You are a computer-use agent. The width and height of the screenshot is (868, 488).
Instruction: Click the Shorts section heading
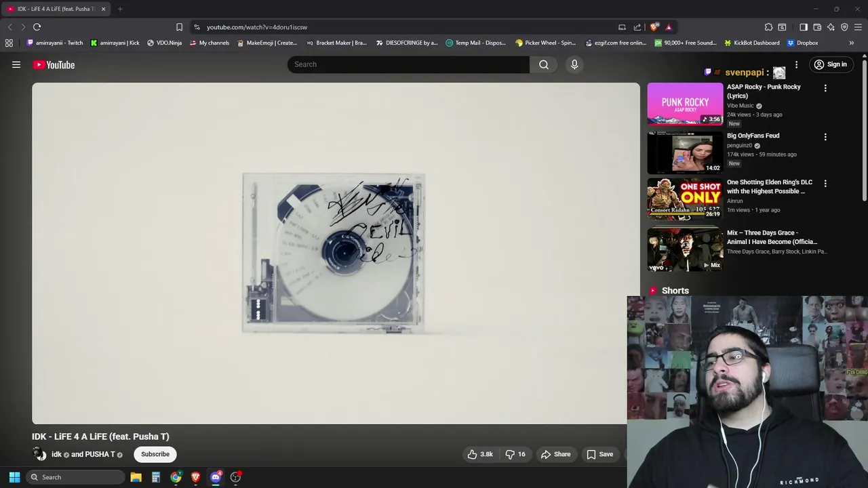click(x=675, y=290)
